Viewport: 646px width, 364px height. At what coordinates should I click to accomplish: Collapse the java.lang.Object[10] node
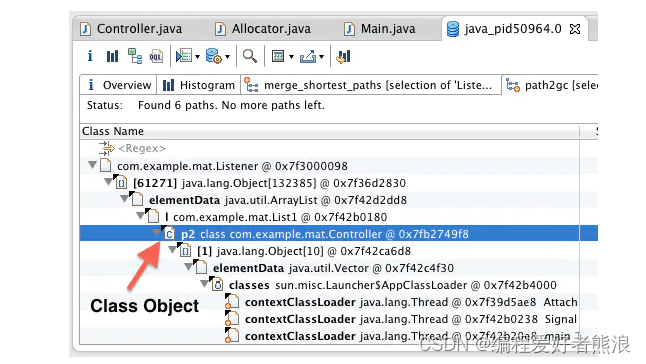pos(172,250)
